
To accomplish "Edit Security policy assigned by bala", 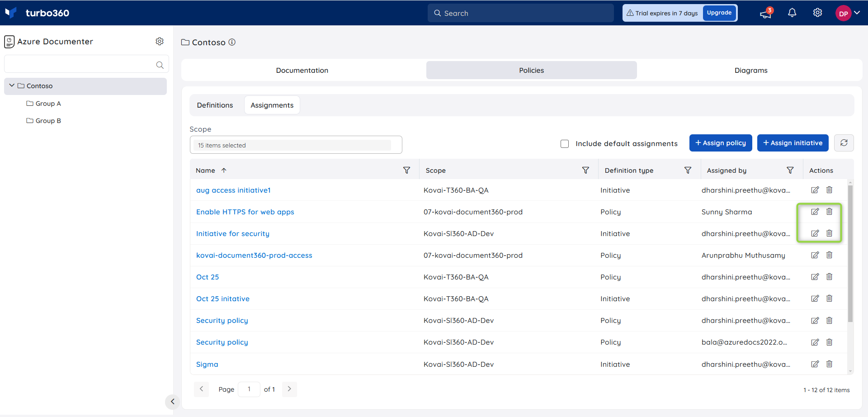I will pyautogui.click(x=815, y=342).
